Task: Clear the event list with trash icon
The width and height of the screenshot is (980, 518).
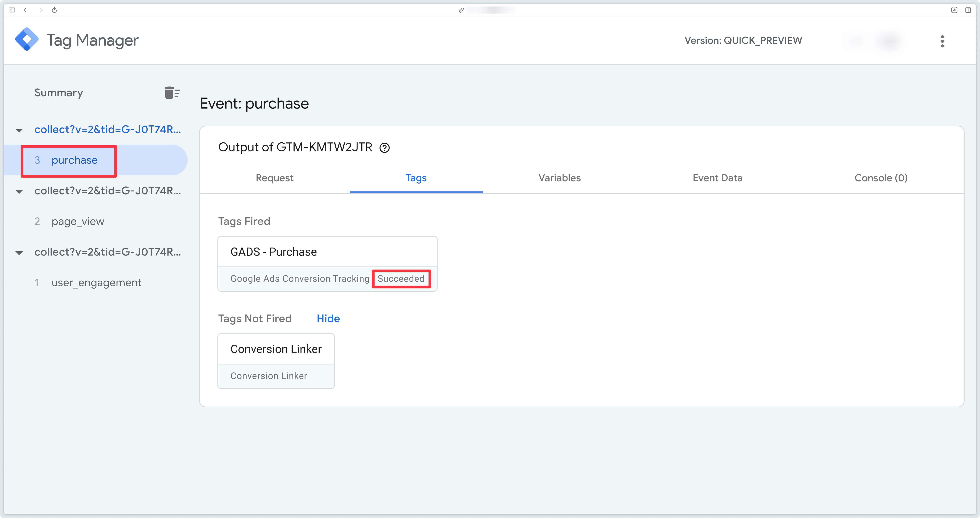Action: (x=172, y=92)
